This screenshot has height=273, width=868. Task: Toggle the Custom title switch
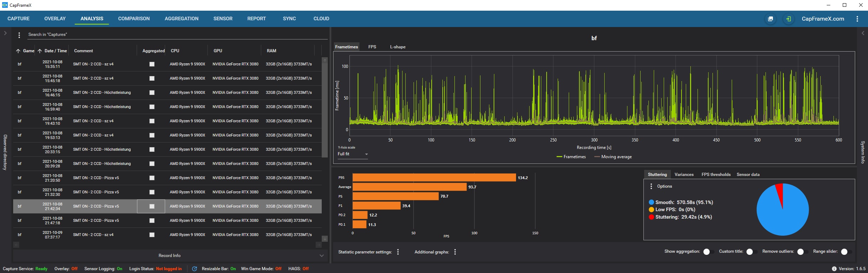(x=751, y=252)
